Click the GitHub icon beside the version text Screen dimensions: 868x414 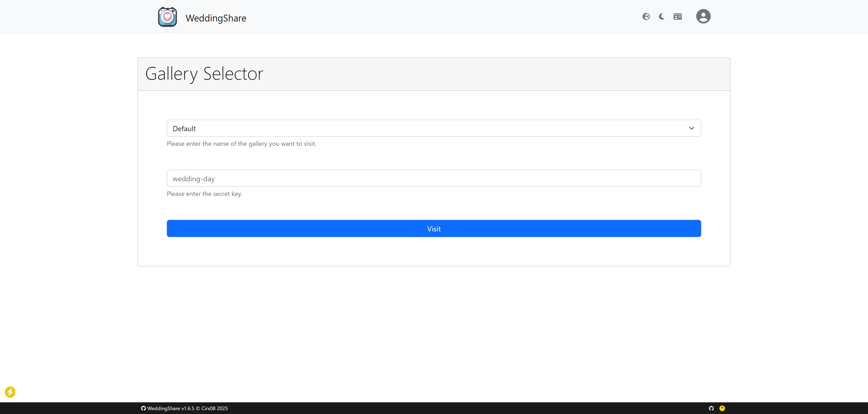coord(143,408)
